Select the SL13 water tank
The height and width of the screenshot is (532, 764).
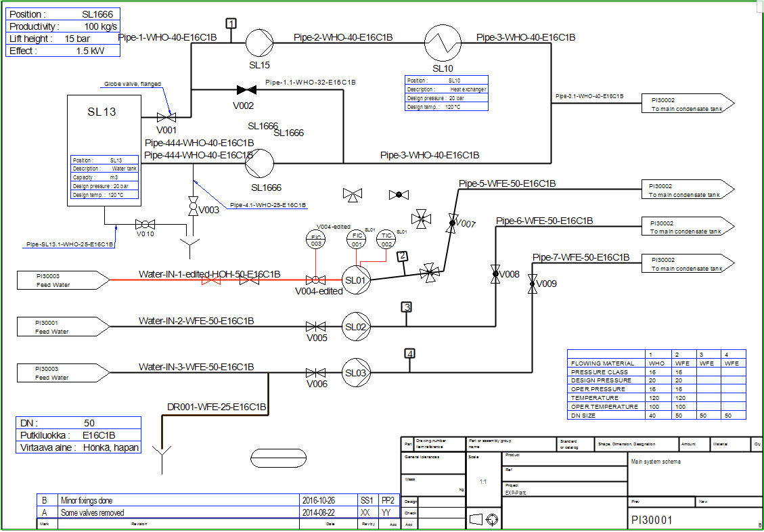(x=104, y=149)
